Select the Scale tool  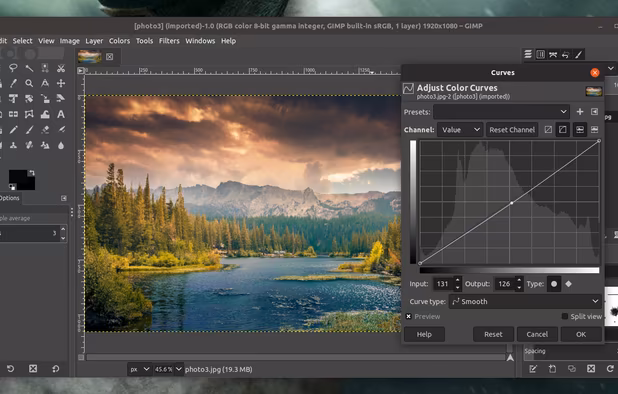click(45, 98)
